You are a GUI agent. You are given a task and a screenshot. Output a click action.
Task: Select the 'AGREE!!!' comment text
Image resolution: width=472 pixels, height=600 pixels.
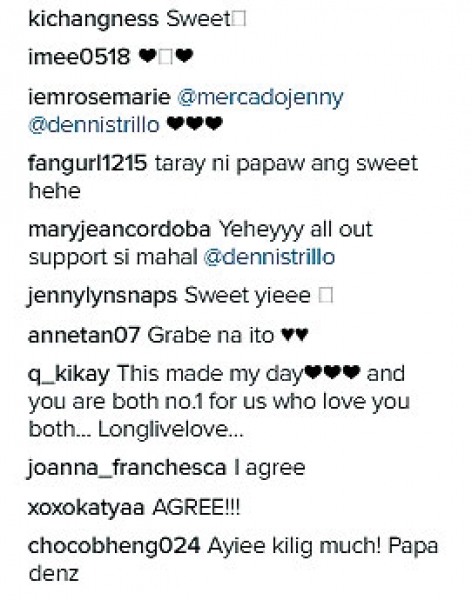point(196,508)
